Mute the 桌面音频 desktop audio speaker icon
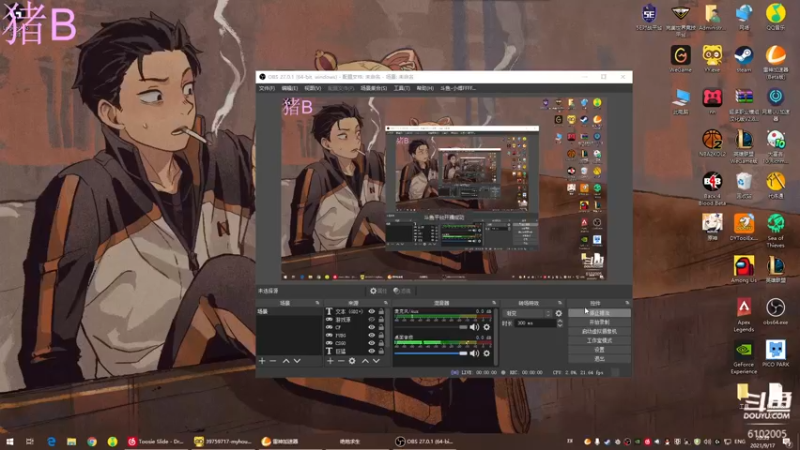Image resolution: width=800 pixels, height=450 pixels. click(474, 353)
